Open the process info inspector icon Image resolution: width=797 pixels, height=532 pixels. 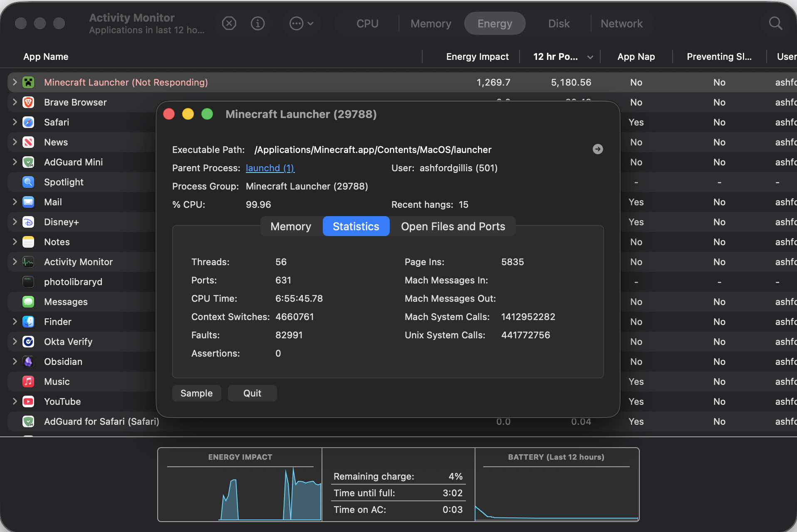tap(258, 23)
